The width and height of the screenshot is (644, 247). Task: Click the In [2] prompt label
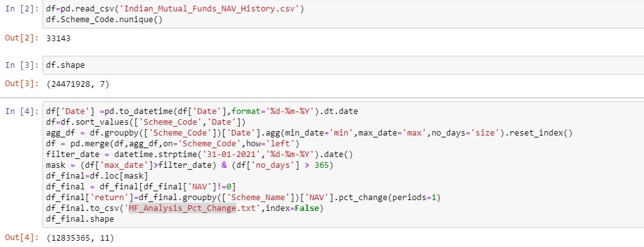click(22, 9)
